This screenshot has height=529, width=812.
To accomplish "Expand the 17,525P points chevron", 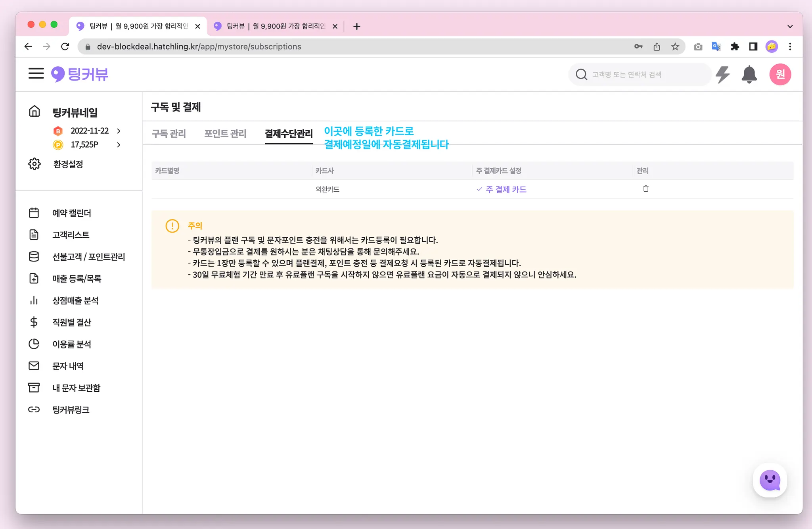I will 119,145.
